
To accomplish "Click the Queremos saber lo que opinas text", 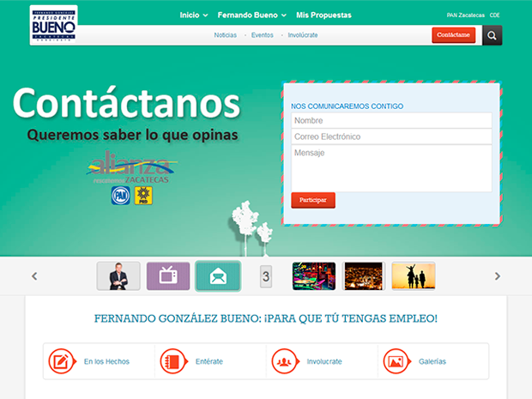I will 133,135.
